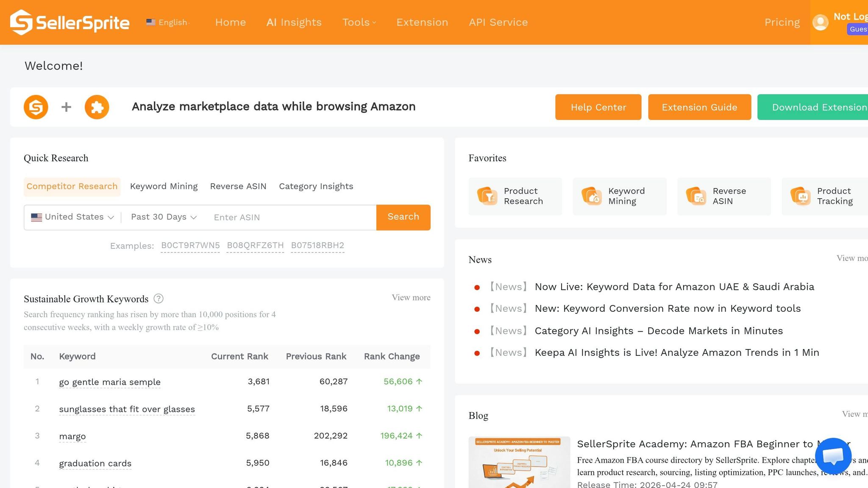
Task: Click the Search button
Action: point(403,217)
